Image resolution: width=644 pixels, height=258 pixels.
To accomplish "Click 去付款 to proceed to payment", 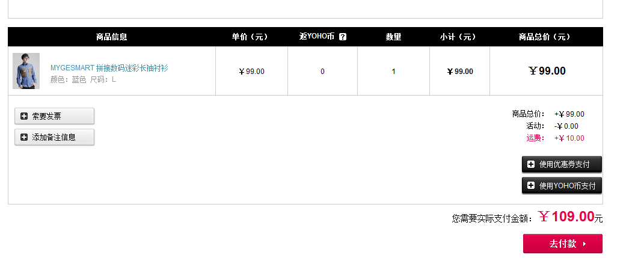I will pos(563,244).
